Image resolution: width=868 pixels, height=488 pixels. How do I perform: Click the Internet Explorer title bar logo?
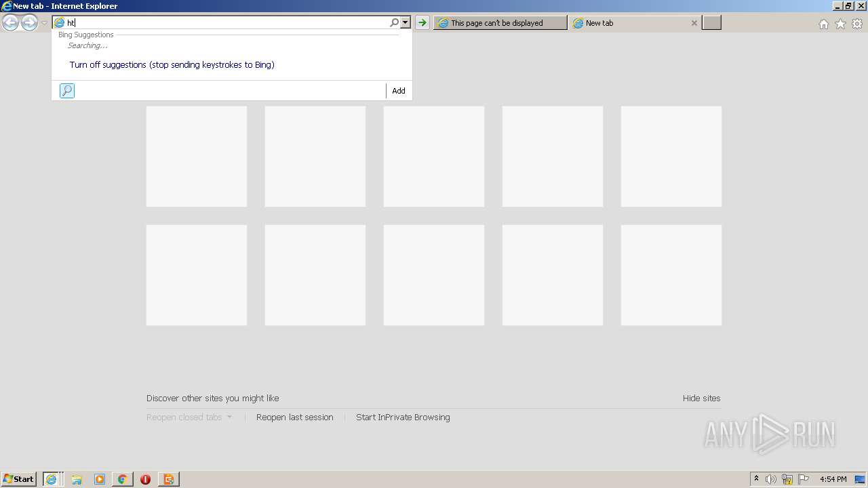[7, 6]
